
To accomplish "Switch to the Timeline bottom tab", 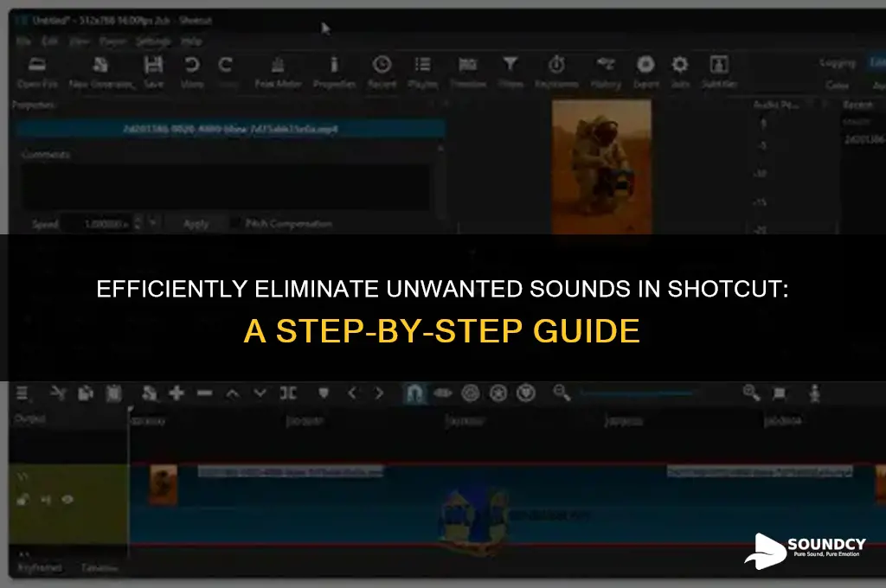I will tap(100, 567).
